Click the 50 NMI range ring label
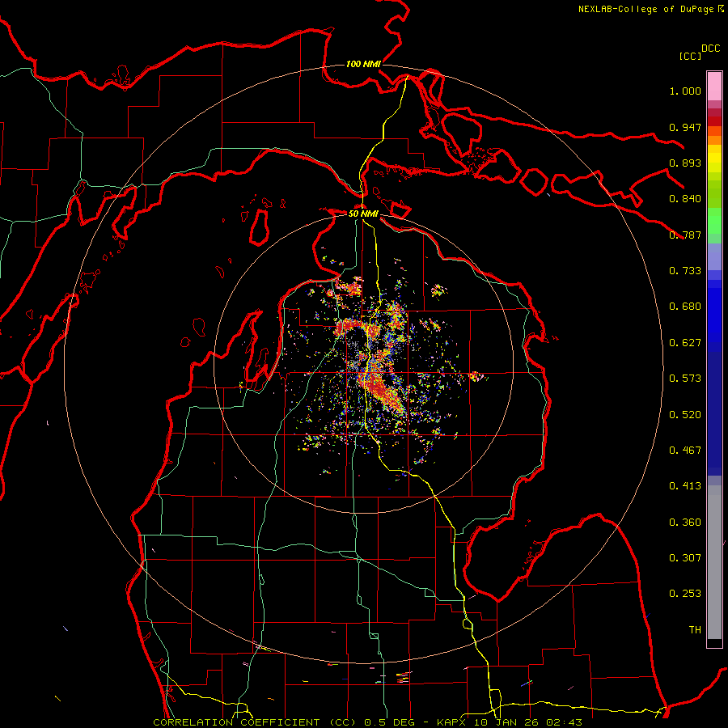The width and height of the screenshot is (728, 728). (363, 214)
